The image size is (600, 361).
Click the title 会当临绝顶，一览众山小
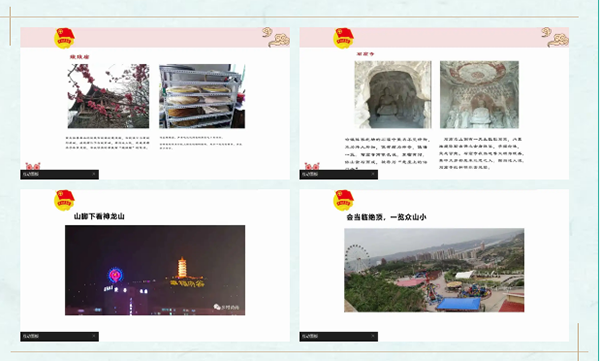pos(386,217)
